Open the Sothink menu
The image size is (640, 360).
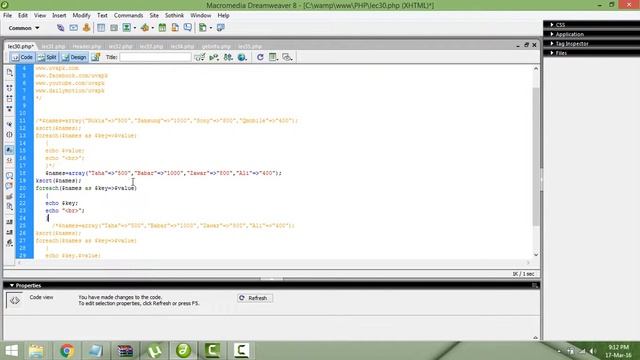click(x=174, y=16)
